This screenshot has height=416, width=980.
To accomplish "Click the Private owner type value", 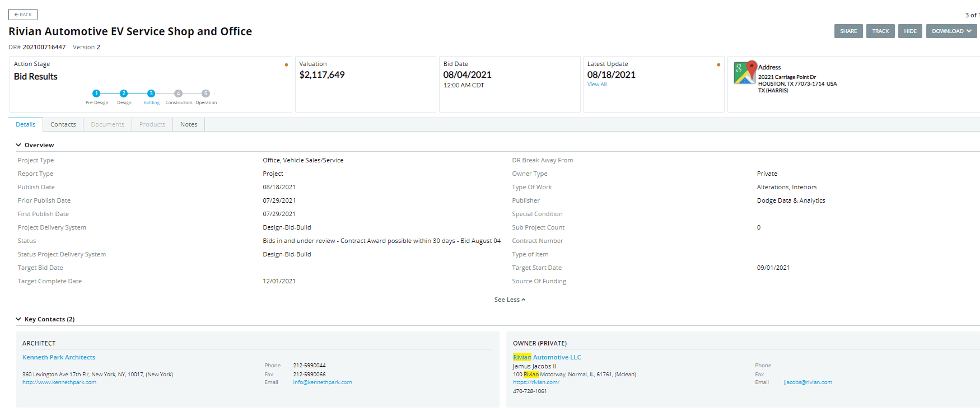I will [x=767, y=174].
